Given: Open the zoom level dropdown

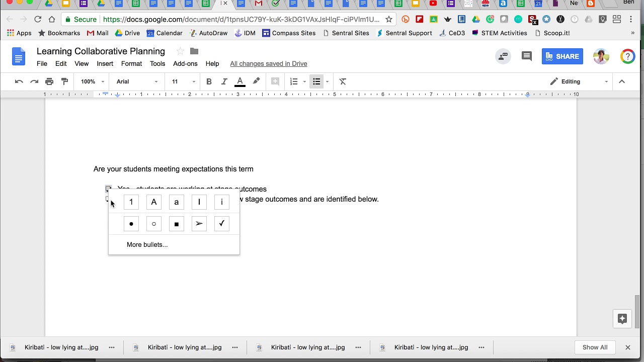Looking at the screenshot, I should click(93, 81).
